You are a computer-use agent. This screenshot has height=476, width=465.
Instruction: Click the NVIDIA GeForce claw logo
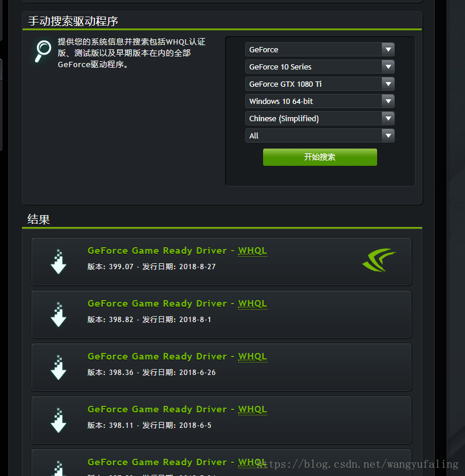[x=379, y=260]
